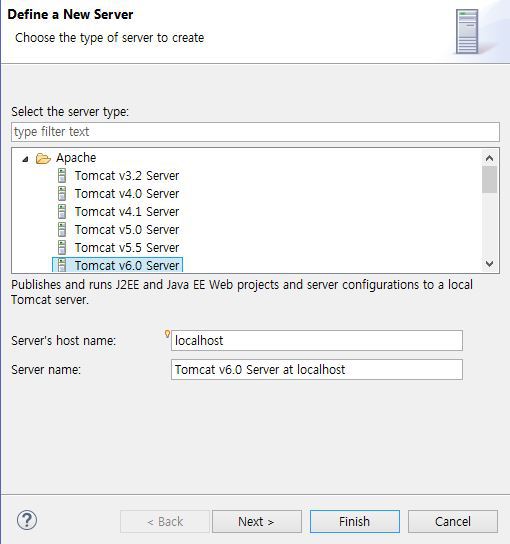Image resolution: width=510 pixels, height=544 pixels.
Task: Click the 'Publishes and runs J2EE' description text
Action: 242,292
